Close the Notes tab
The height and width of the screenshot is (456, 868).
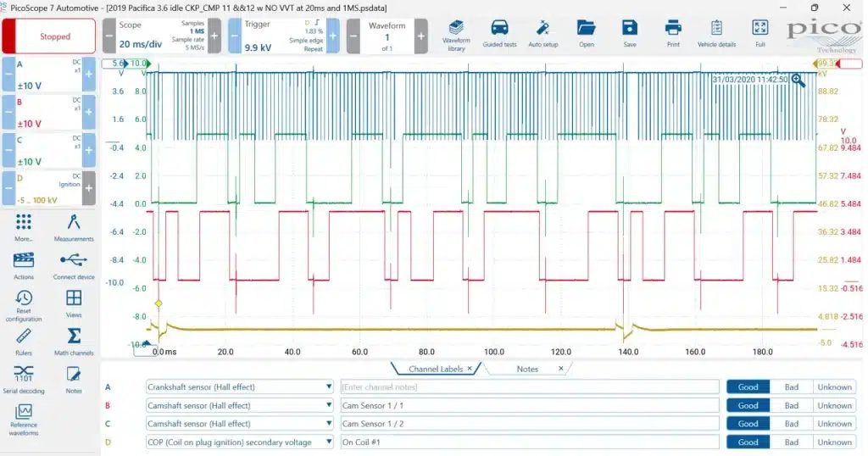(561, 368)
